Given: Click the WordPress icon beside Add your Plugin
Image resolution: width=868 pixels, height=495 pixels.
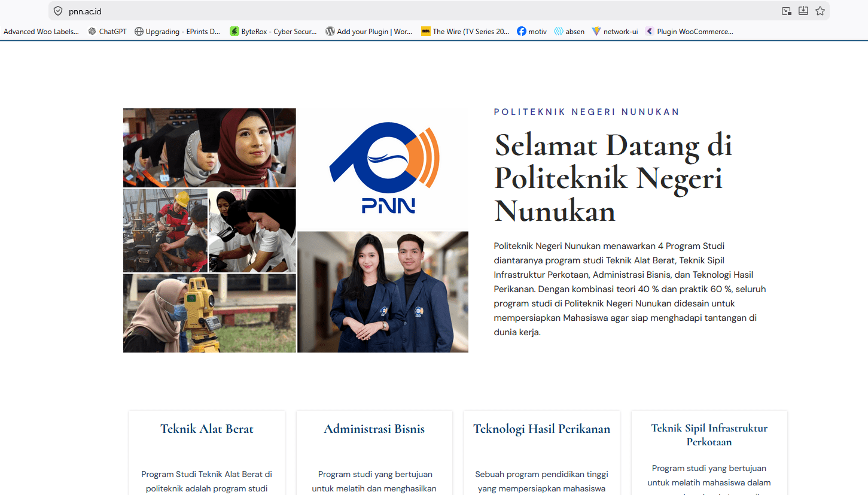Looking at the screenshot, I should (x=330, y=31).
